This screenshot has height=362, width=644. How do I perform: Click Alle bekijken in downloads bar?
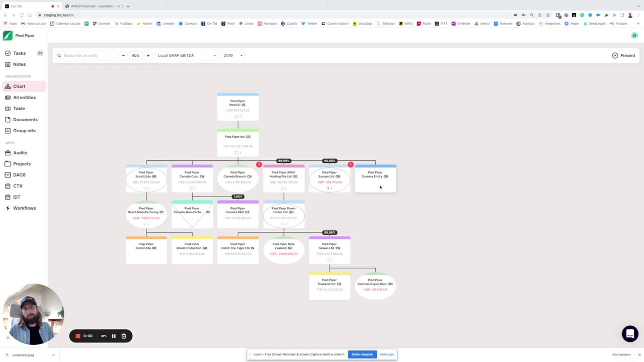(x=621, y=355)
